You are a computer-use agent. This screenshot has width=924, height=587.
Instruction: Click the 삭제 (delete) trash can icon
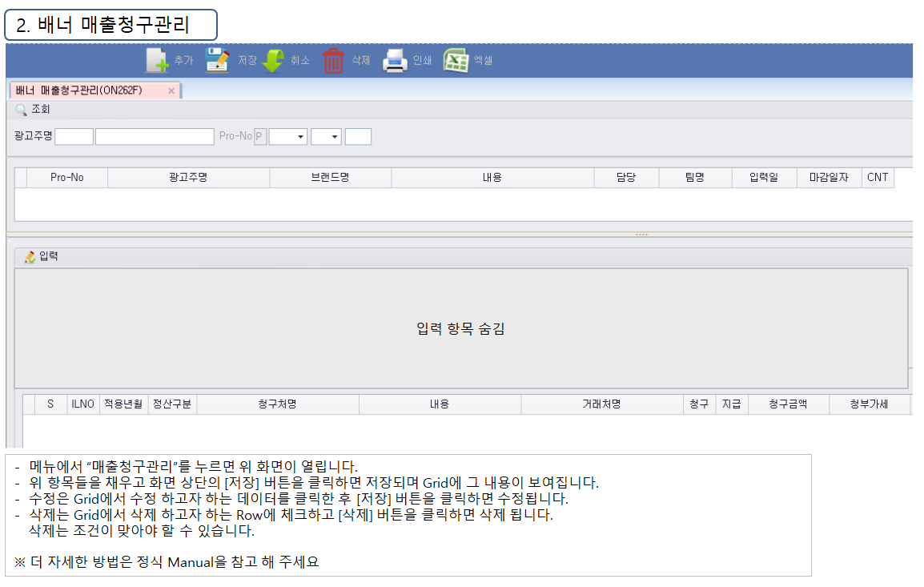click(x=333, y=61)
